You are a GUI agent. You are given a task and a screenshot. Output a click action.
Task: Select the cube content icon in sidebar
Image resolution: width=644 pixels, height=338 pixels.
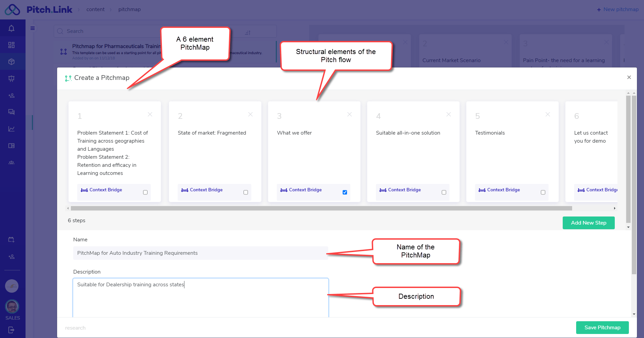11,62
